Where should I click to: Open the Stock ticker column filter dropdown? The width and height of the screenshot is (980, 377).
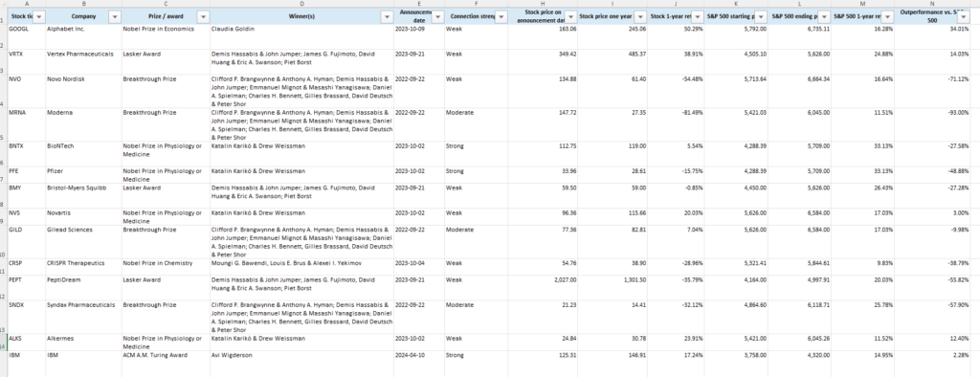(x=39, y=17)
